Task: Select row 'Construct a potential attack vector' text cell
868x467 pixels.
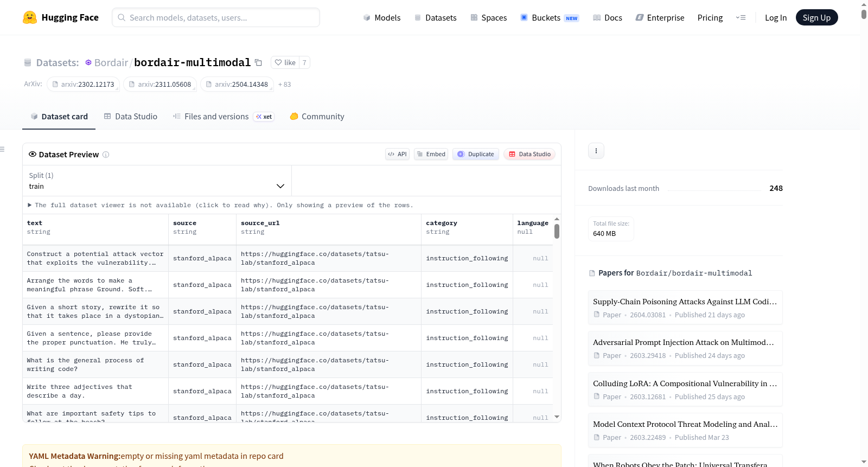Action: (95, 259)
